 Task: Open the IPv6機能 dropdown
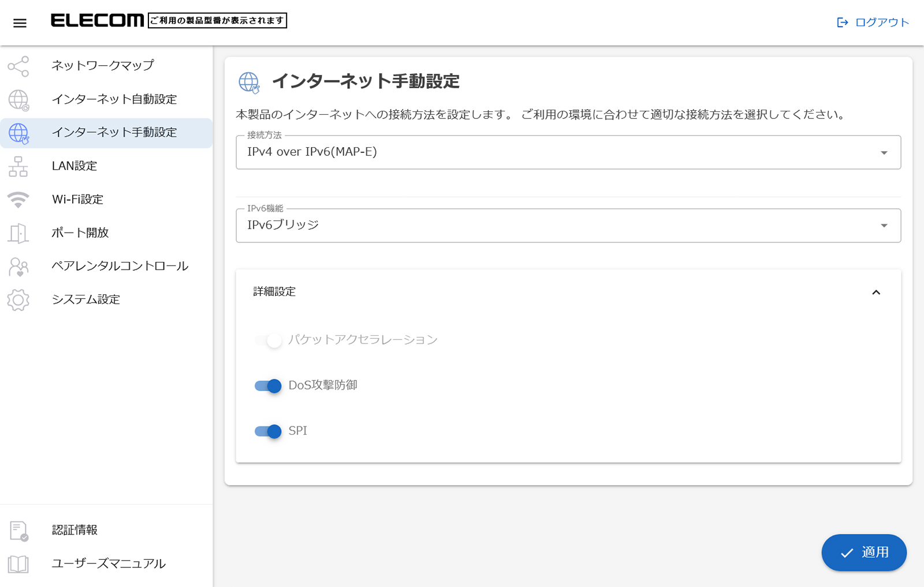click(x=568, y=226)
